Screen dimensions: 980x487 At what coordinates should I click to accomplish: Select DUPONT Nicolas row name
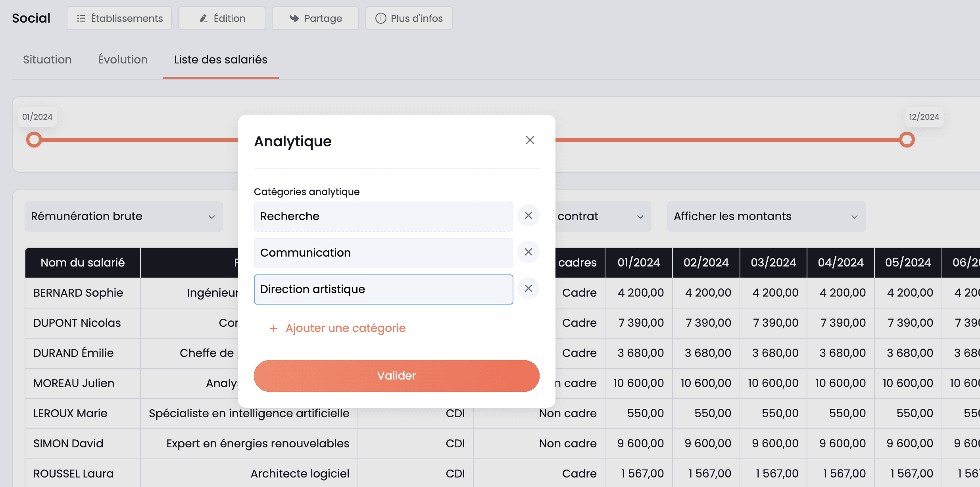77,323
